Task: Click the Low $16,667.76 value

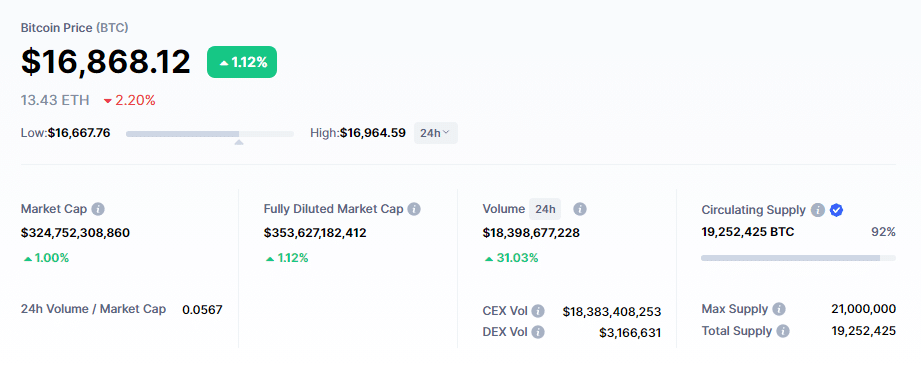Action: coord(79,133)
